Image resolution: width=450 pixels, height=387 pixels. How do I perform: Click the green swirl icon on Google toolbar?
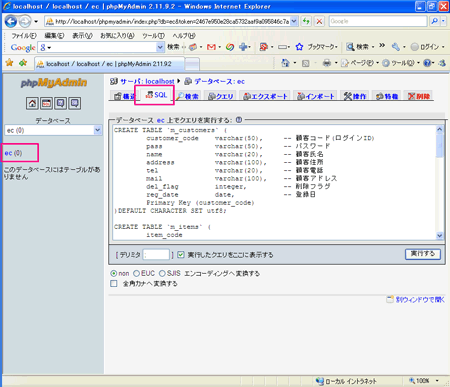[230, 47]
